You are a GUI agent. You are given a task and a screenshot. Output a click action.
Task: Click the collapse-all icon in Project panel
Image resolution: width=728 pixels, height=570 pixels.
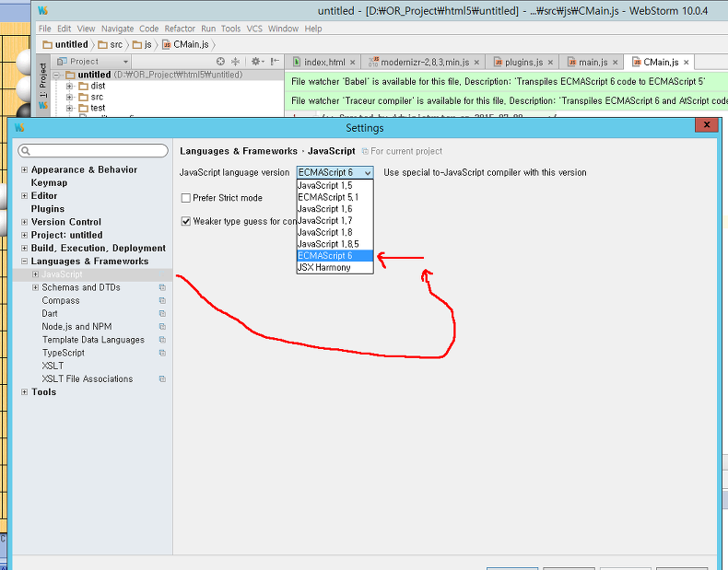coord(235,61)
